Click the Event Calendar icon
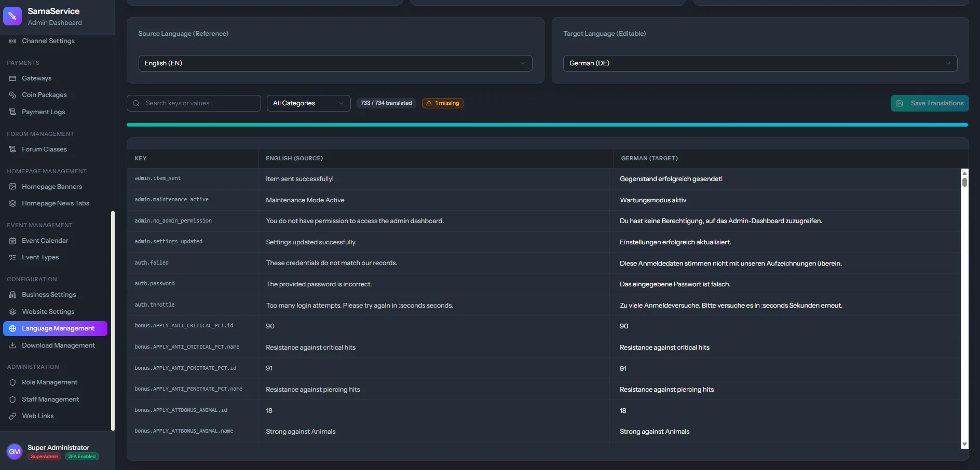Image resolution: width=980 pixels, height=470 pixels. pos(12,241)
